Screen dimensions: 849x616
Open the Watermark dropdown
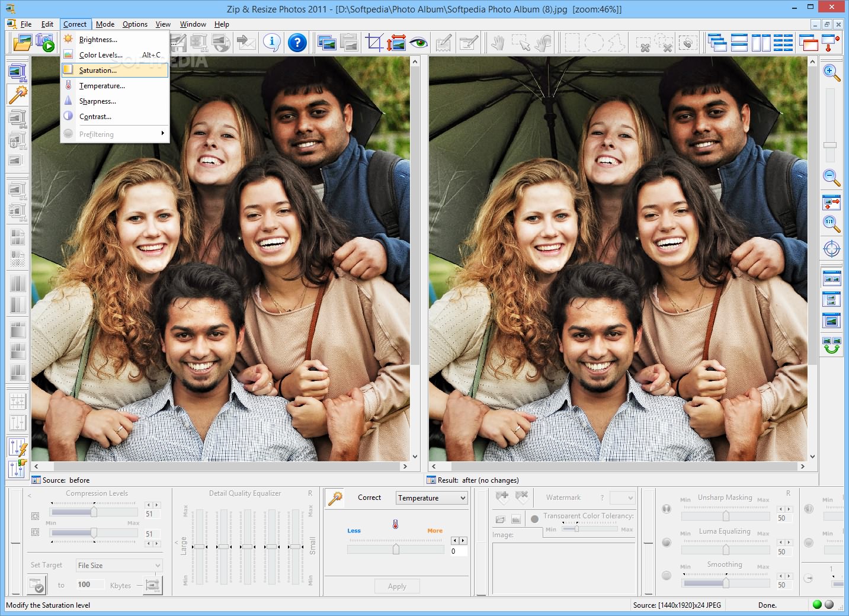622,498
